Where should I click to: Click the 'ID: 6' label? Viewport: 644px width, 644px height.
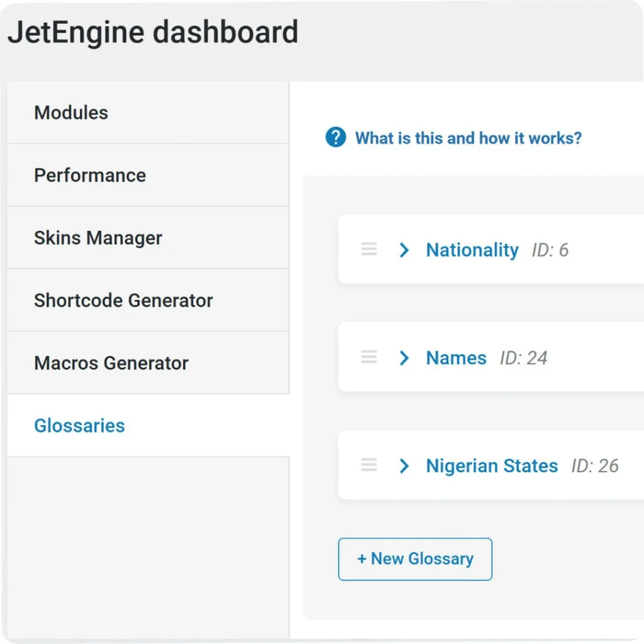(x=550, y=250)
